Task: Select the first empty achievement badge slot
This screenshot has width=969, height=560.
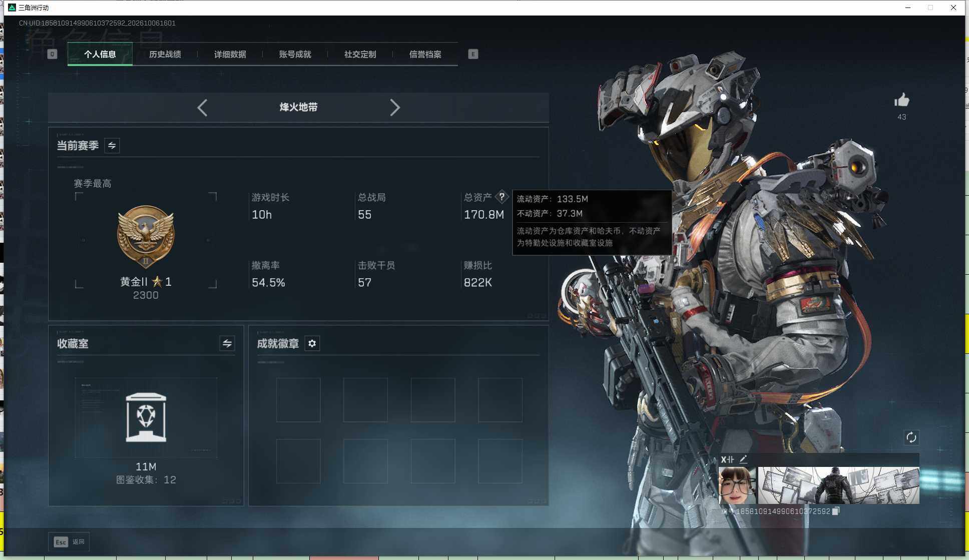Action: (298, 400)
